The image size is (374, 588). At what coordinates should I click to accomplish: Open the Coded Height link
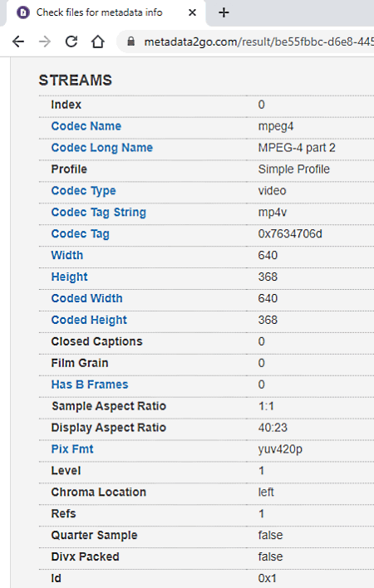tap(89, 320)
